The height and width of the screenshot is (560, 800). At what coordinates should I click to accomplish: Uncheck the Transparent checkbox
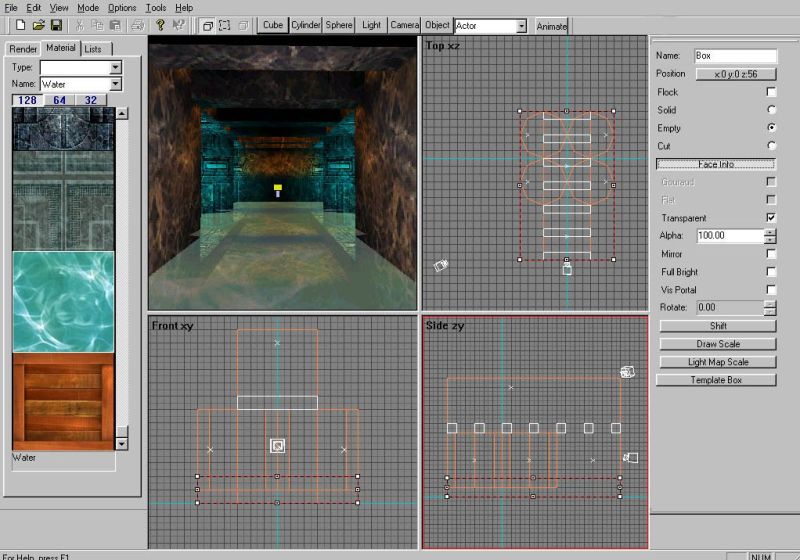(x=771, y=218)
